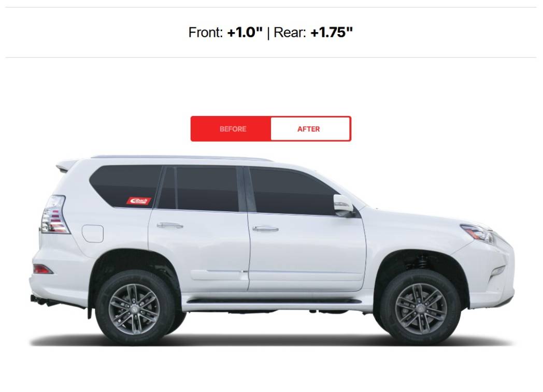The height and width of the screenshot is (392, 543).
Task: Click the front wheel of the SUV
Action: [420, 308]
